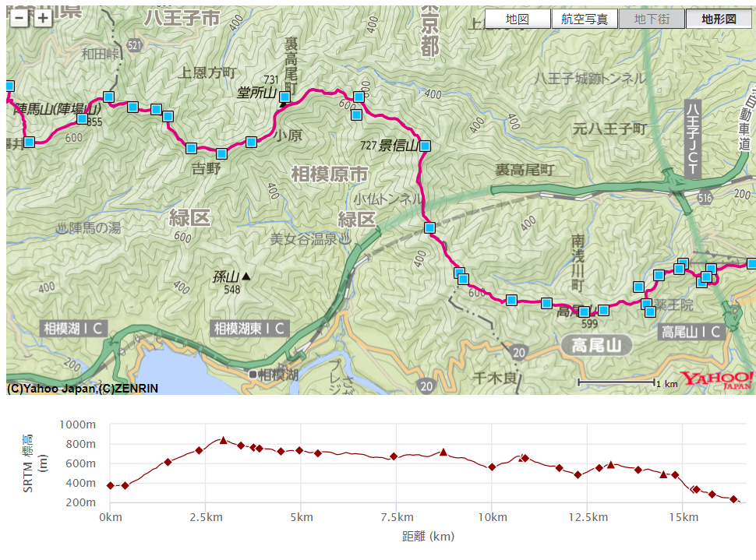756x560 pixels.
Task: Switch to the 地図 map tab
Action: 517,19
